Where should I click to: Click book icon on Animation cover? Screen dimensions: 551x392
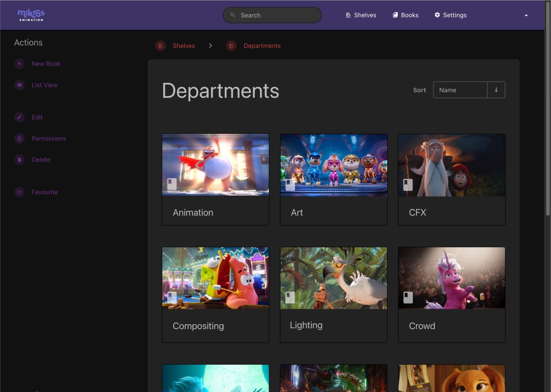coord(172,184)
